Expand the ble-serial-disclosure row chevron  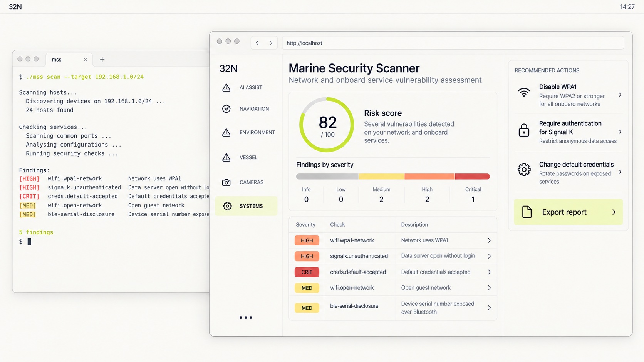pos(489,308)
